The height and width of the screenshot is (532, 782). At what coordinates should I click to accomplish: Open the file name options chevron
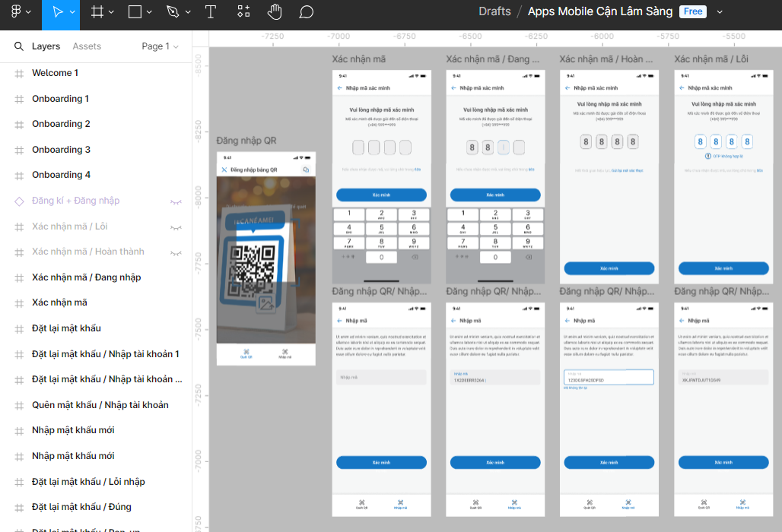pyautogui.click(x=720, y=12)
